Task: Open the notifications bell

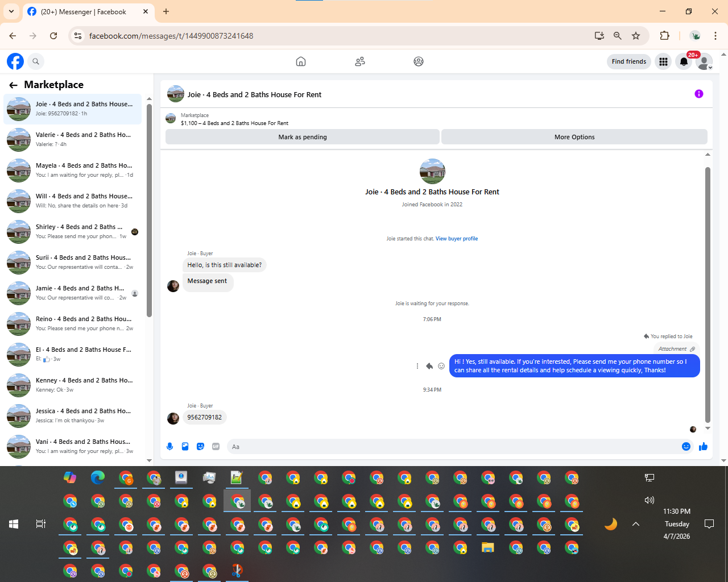Action: [x=684, y=61]
